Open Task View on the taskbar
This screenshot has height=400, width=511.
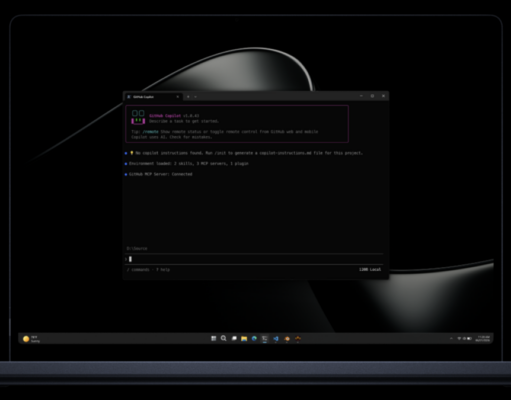234,338
